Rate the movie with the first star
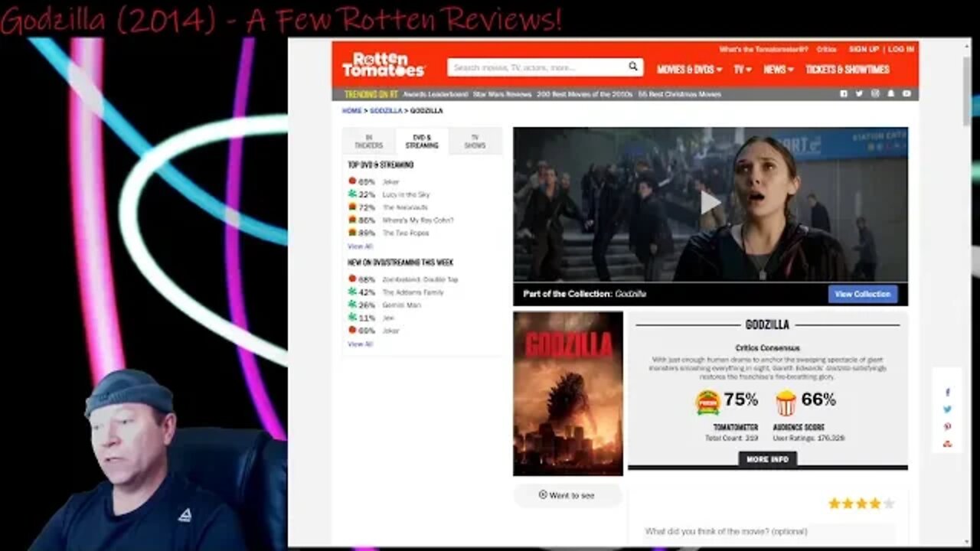 [835, 504]
